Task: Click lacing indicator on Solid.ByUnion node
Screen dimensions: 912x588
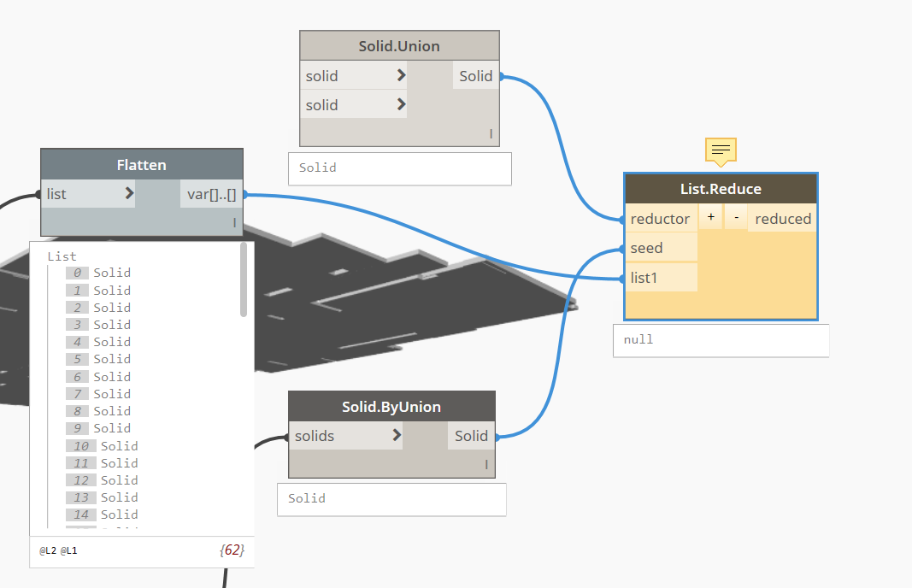Action: [x=486, y=465]
